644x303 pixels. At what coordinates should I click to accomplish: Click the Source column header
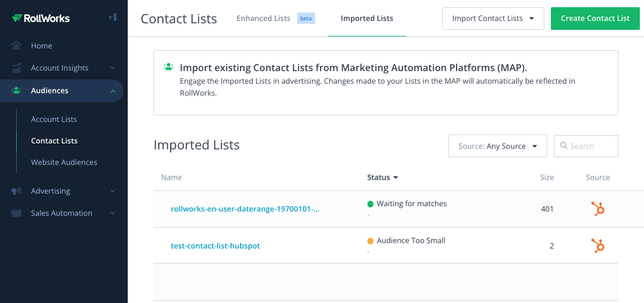[x=597, y=177]
